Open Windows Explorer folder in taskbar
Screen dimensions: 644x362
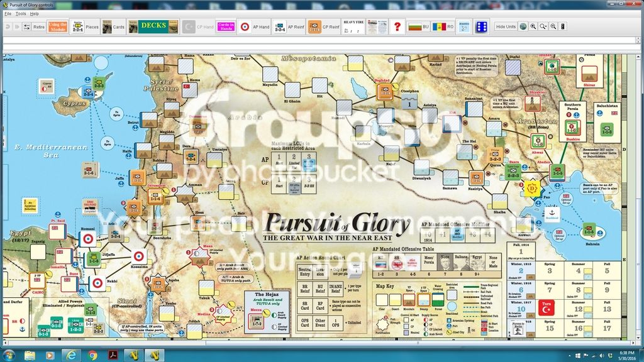point(30,354)
